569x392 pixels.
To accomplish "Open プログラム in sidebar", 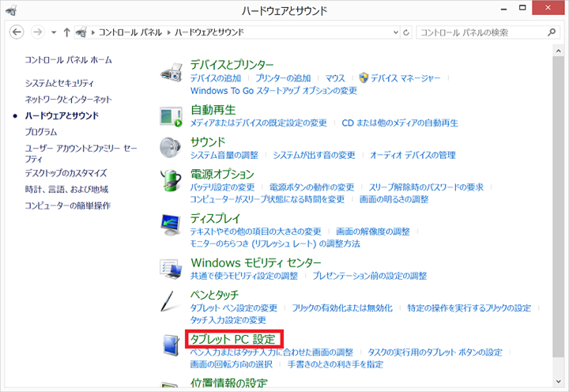I will (x=41, y=132).
